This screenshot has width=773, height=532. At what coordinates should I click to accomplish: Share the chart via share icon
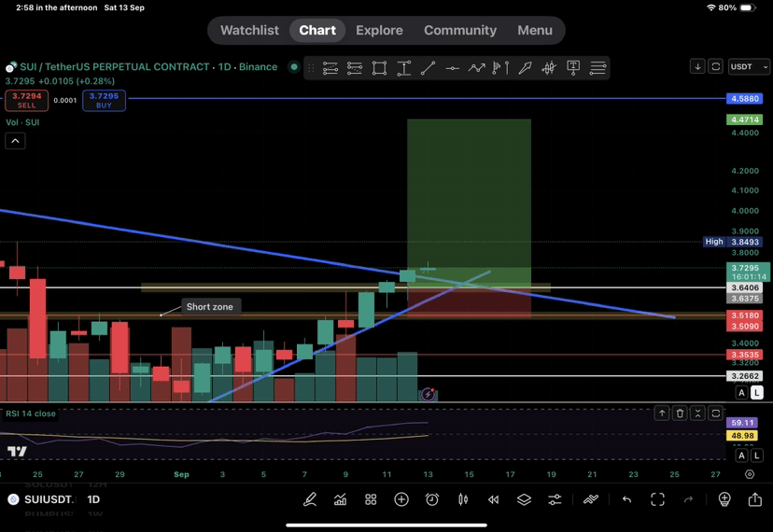coord(754,499)
